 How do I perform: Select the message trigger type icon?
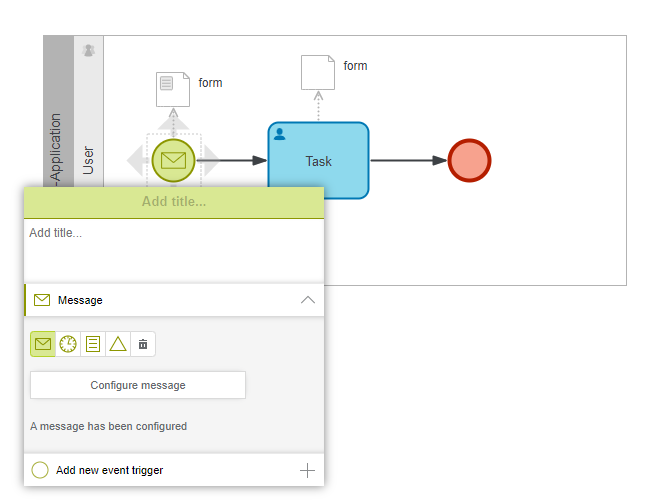[x=43, y=344]
